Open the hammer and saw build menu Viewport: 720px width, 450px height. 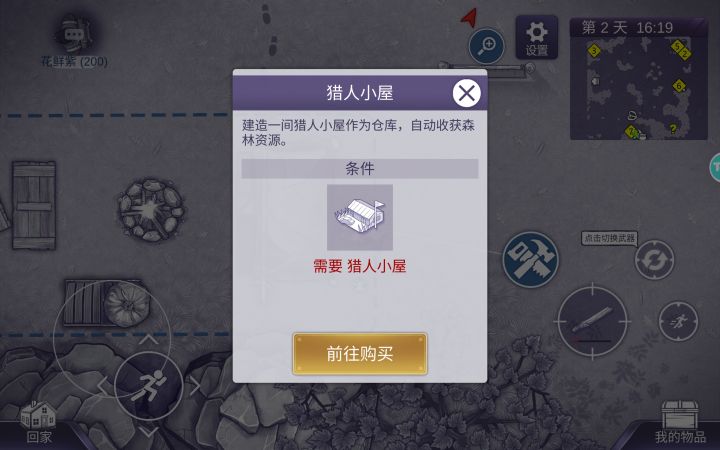click(x=530, y=259)
